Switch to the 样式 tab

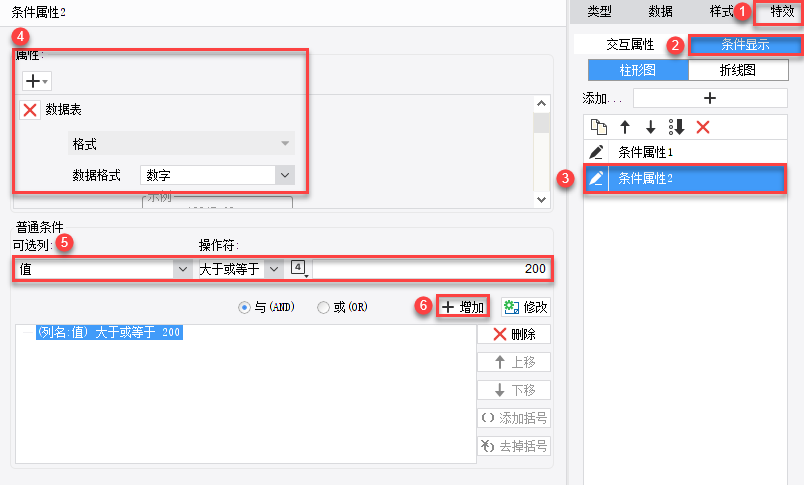click(721, 11)
